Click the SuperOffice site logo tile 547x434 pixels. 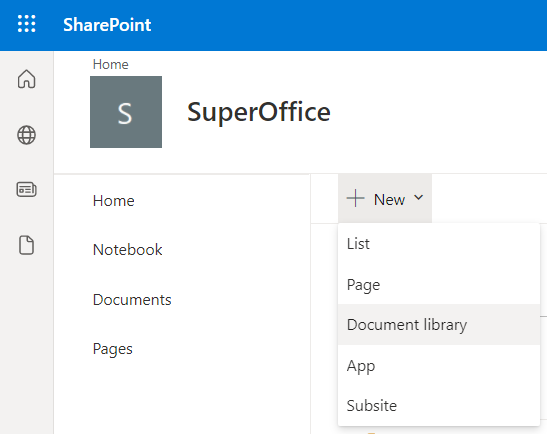(126, 112)
